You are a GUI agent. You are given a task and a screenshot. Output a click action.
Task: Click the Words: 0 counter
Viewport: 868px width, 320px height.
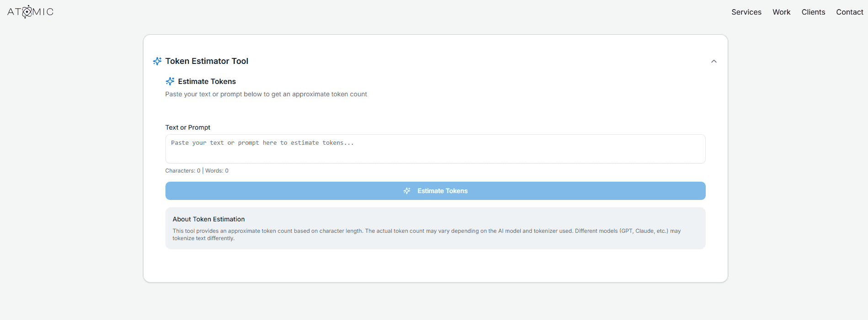point(217,171)
